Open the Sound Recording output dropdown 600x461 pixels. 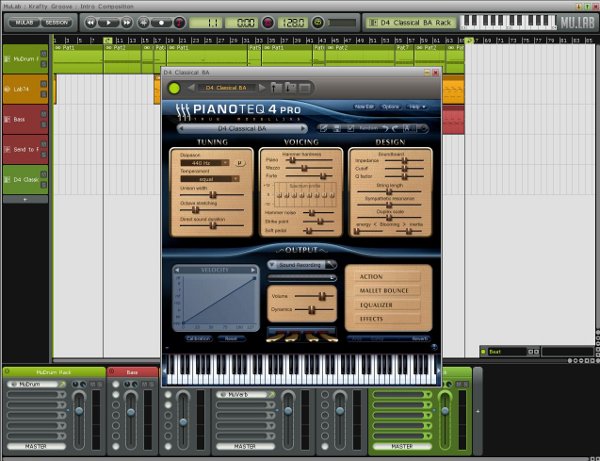(297, 265)
